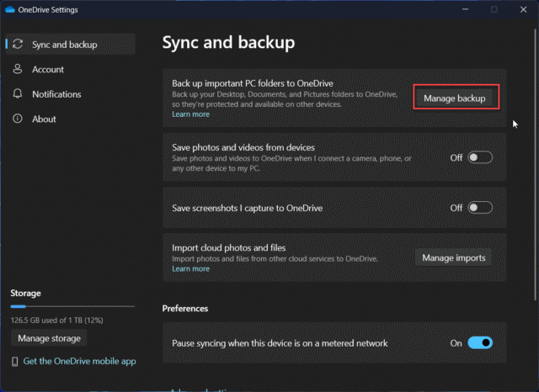539x392 pixels.
Task: Turn on Save screenshots to OneDrive toggle
Action: 480,208
